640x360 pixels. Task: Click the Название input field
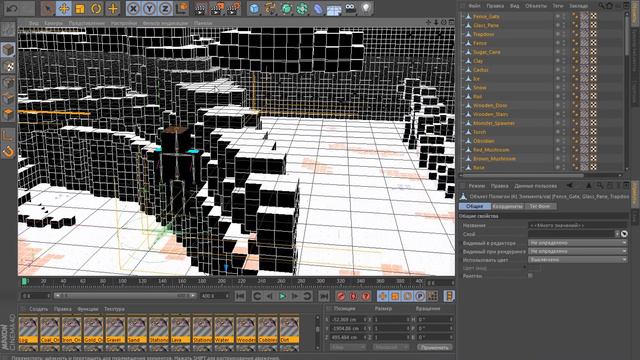click(578, 225)
